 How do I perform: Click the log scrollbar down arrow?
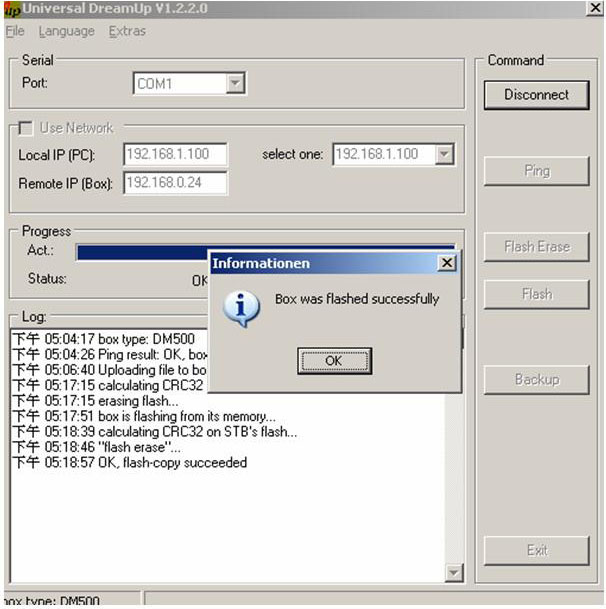tap(454, 573)
